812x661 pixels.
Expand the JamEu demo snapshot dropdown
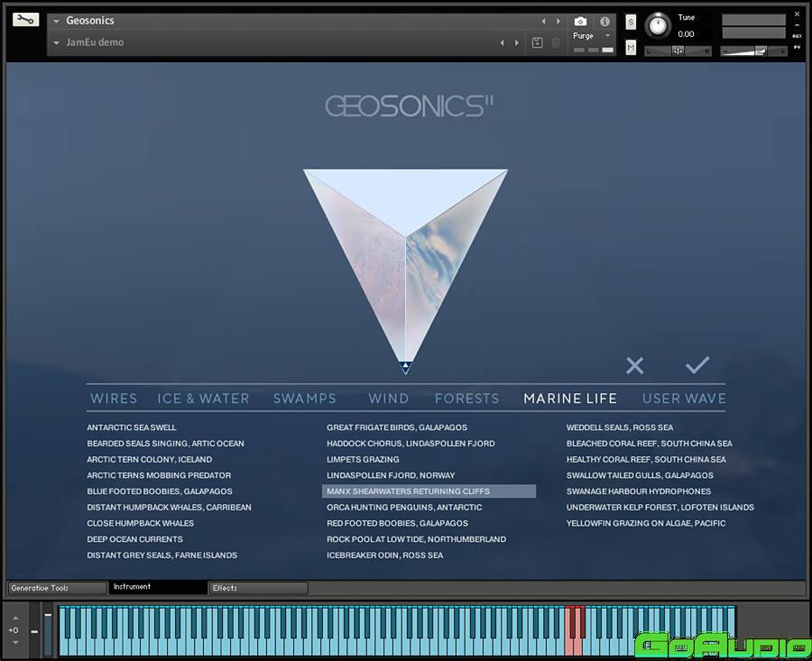pyautogui.click(x=57, y=43)
